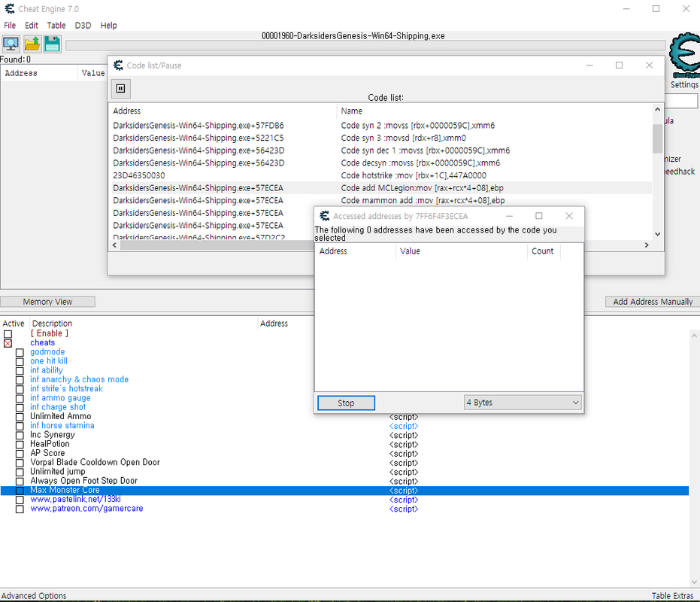Enable the inf horse stamina checkbox
Screen dimensions: 700x602
click(20, 426)
